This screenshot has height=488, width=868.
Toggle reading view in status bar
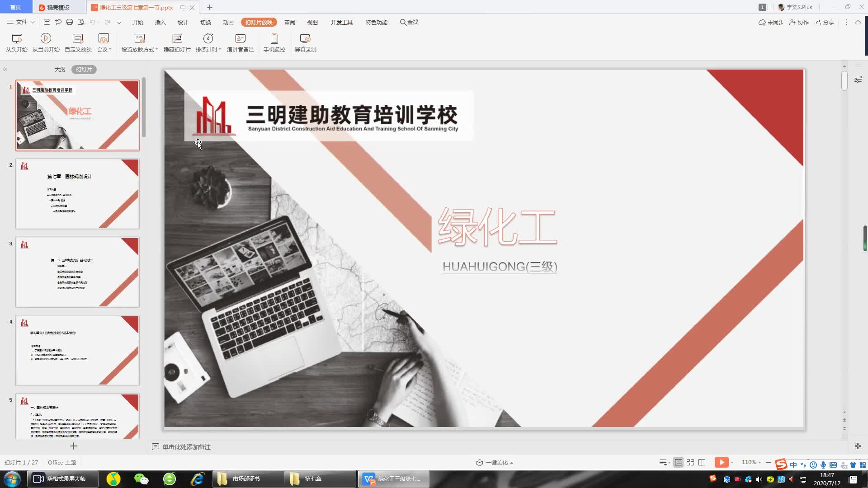coord(702,462)
